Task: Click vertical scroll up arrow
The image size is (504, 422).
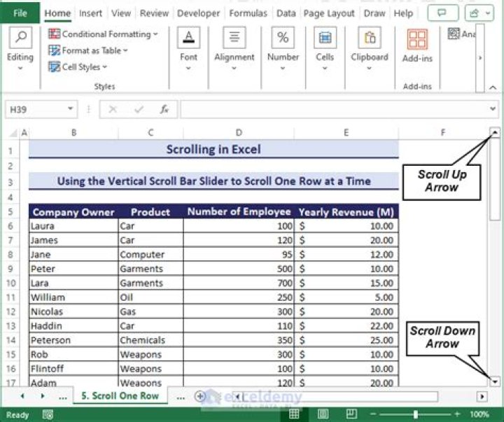Action: pyautogui.click(x=495, y=132)
